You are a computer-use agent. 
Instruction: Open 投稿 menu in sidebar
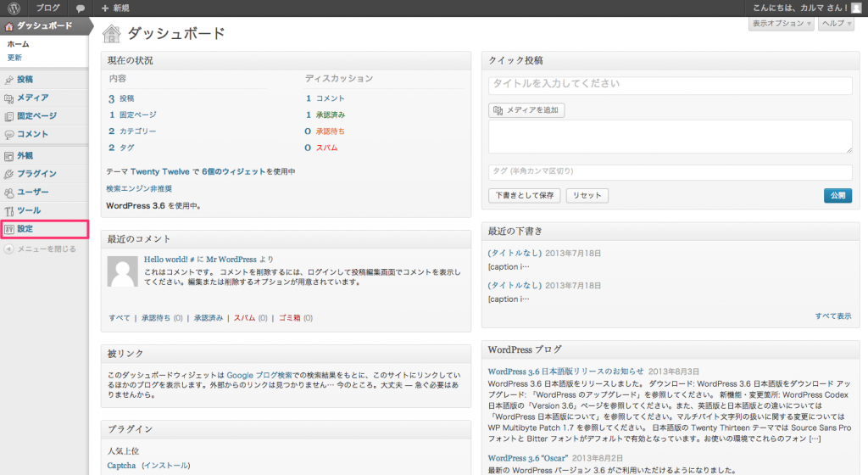tap(25, 80)
